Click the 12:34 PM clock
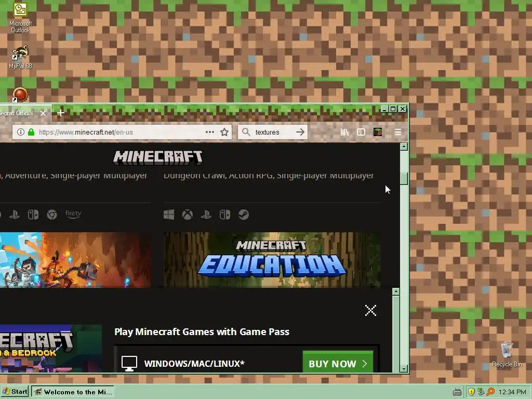 (512, 392)
